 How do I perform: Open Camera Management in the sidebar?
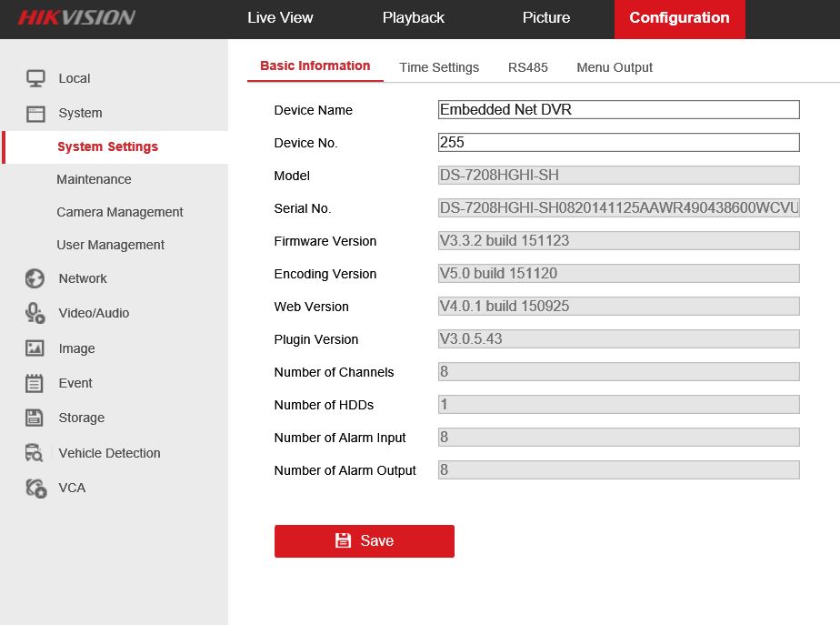click(119, 212)
